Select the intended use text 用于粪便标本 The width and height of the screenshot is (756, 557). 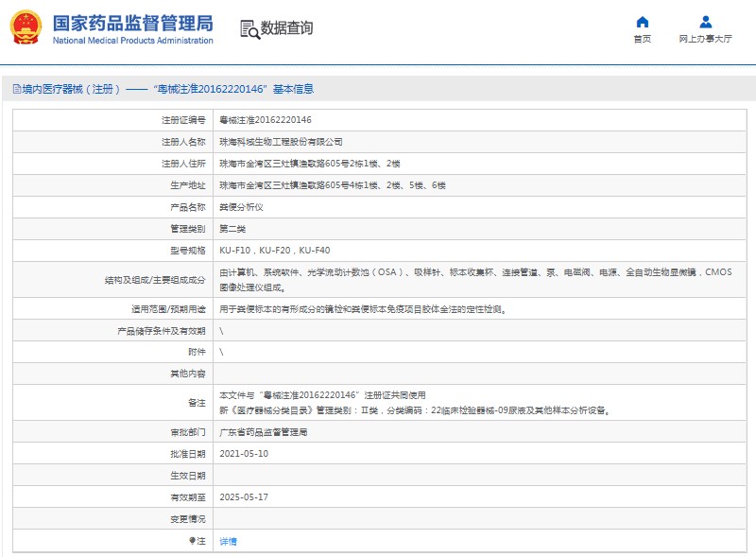coord(364,309)
